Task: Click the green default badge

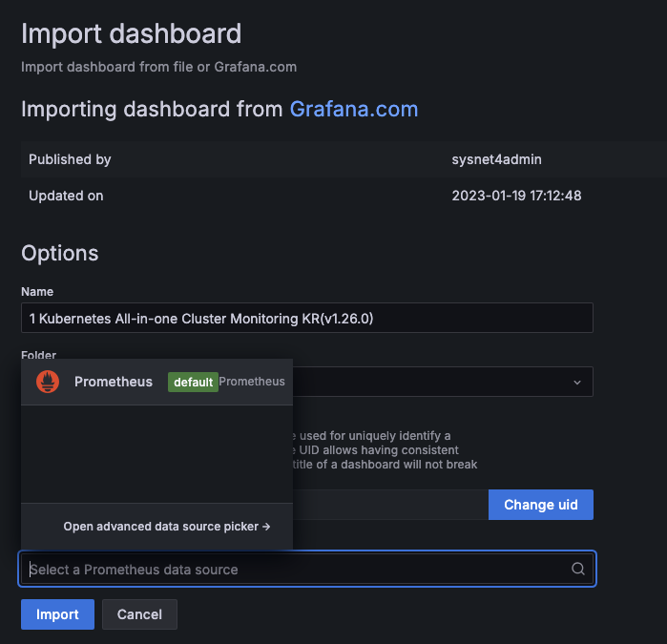Action: [193, 382]
